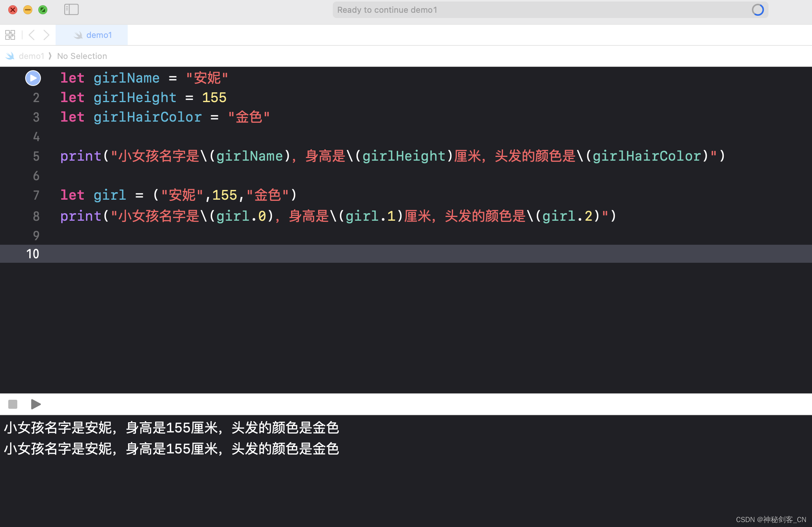Run the playground from line 1

33,78
